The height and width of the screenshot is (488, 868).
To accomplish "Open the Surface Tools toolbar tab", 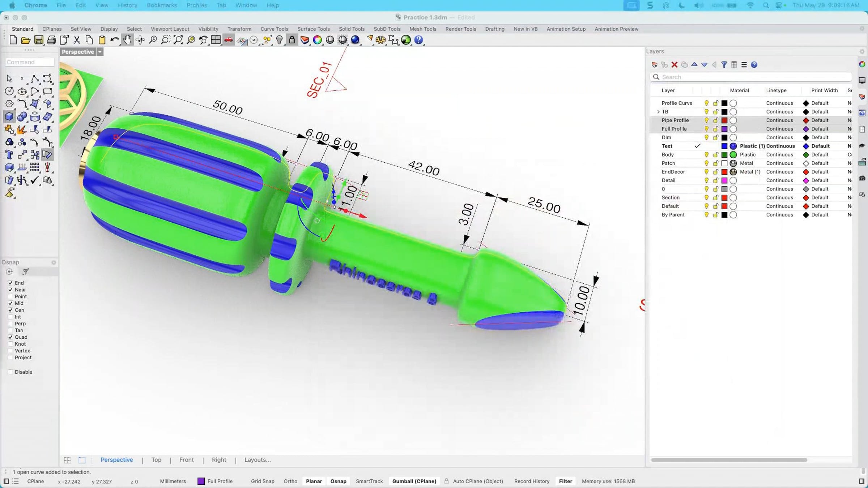I will click(x=313, y=29).
